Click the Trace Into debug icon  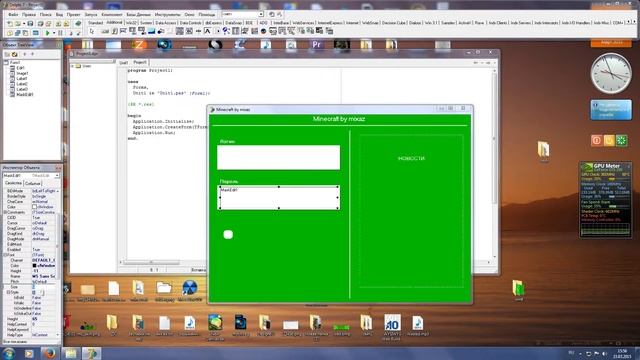pos(71,33)
